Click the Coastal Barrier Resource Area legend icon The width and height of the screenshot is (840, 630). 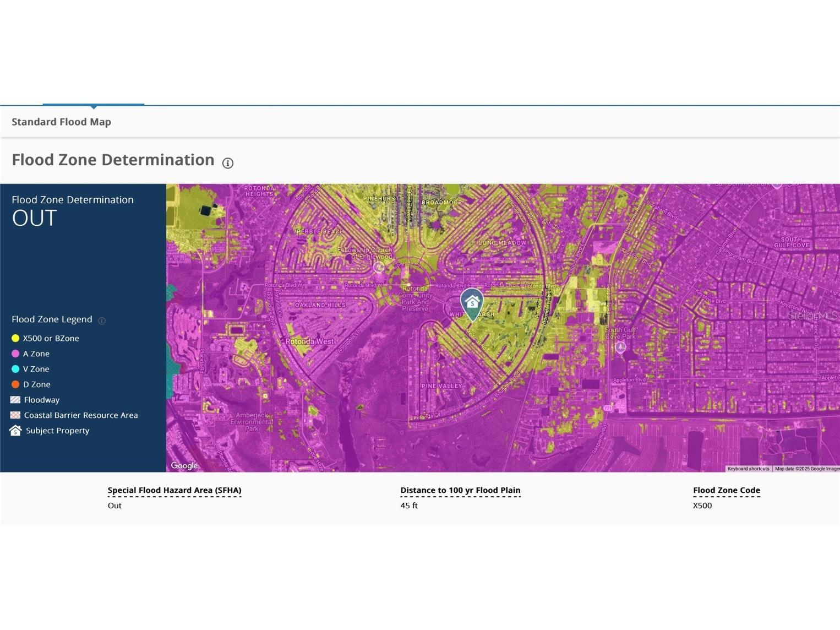coord(15,415)
